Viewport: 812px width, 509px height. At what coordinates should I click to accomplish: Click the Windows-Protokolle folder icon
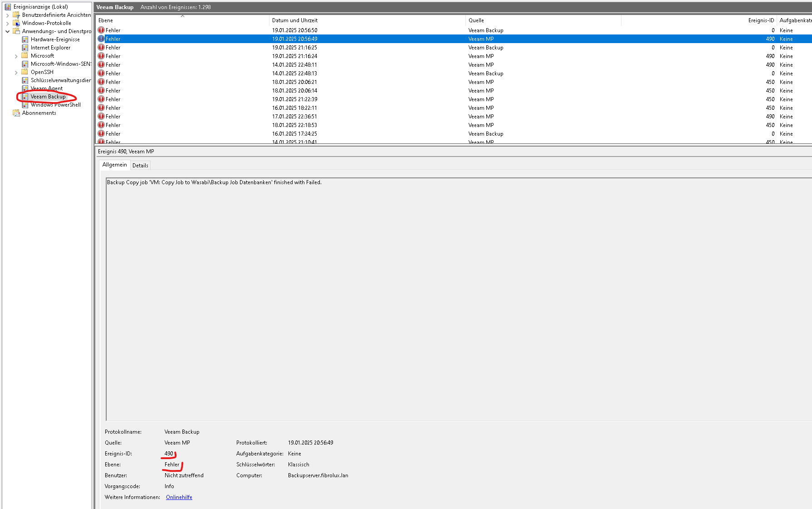(x=16, y=23)
